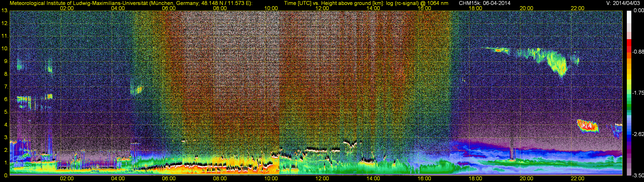Viewport: 644px width, 182px height.
Task: Click the 13 km height axis label
Action: point(5,10)
